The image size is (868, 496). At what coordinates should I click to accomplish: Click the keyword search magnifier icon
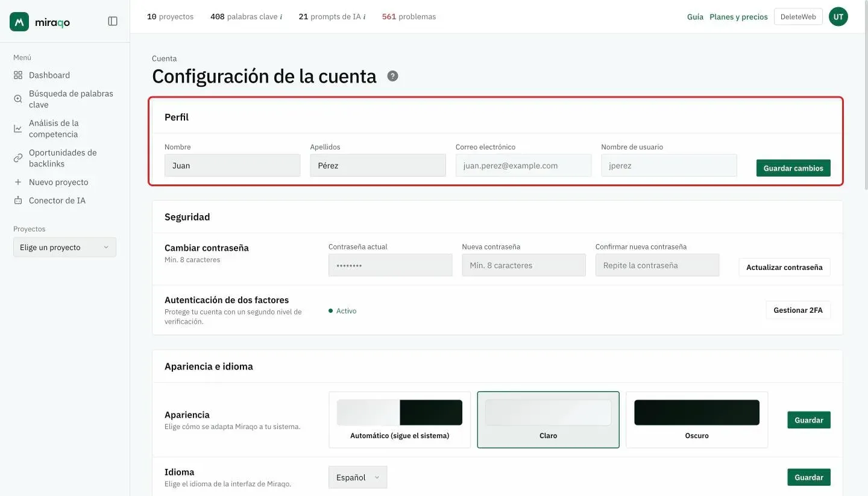pyautogui.click(x=18, y=99)
